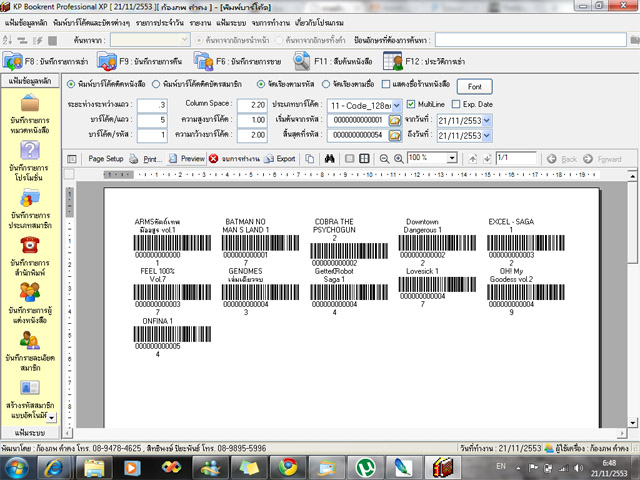Select the print barcode for books radio button
Screen dimensions: 640x480
pyautogui.click(x=71, y=84)
